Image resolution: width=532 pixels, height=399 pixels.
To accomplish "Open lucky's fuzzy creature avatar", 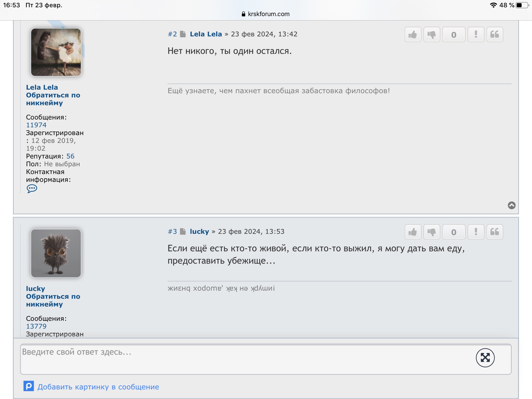I will (x=56, y=253).
